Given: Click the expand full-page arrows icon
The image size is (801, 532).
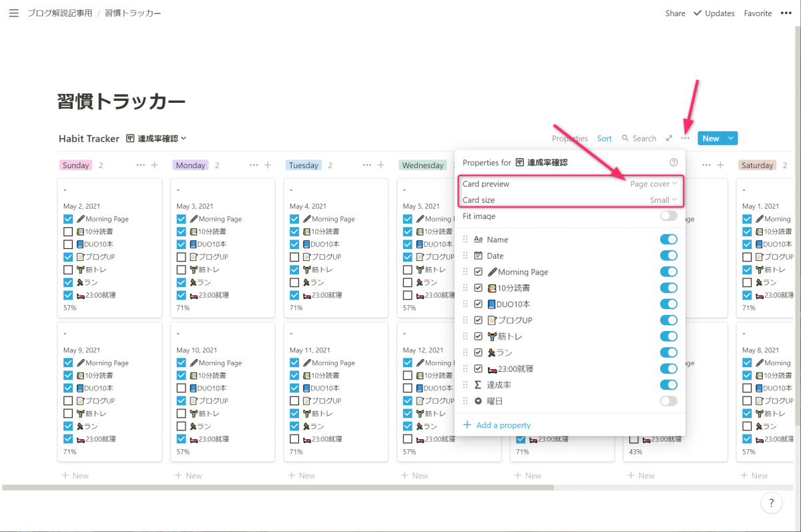Looking at the screenshot, I should click(669, 138).
